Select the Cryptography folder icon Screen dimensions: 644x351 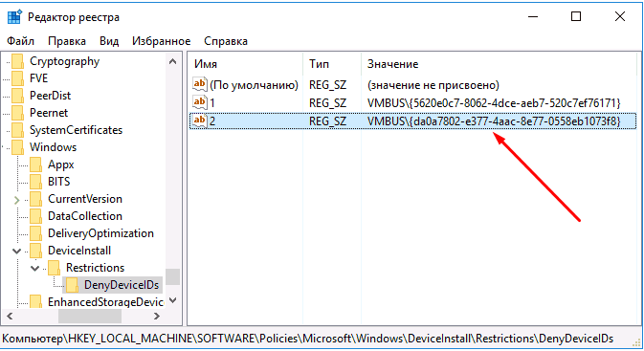[17, 61]
